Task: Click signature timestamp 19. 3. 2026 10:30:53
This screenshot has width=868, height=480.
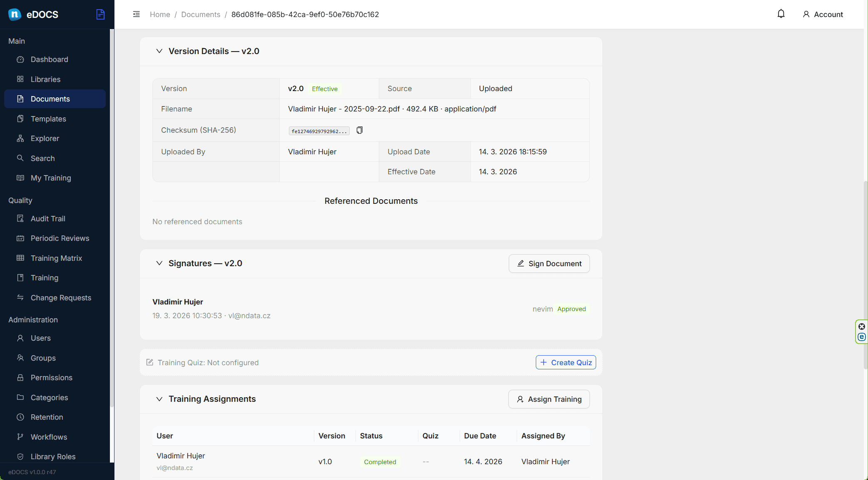Action: [187, 316]
